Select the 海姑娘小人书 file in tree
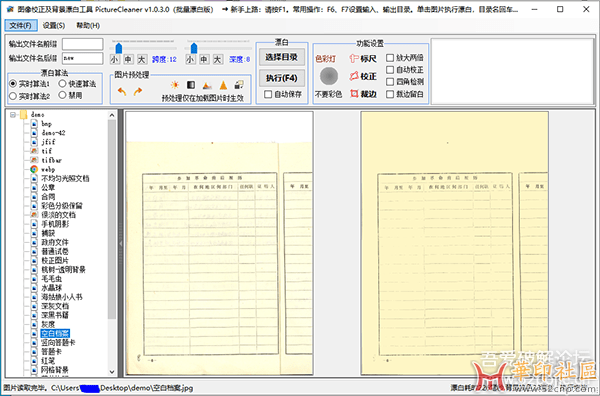This screenshot has width=600, height=396. [62, 297]
